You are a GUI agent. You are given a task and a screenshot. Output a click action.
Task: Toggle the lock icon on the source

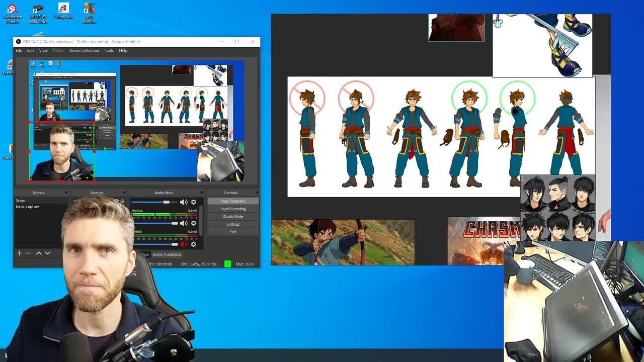click(x=122, y=201)
